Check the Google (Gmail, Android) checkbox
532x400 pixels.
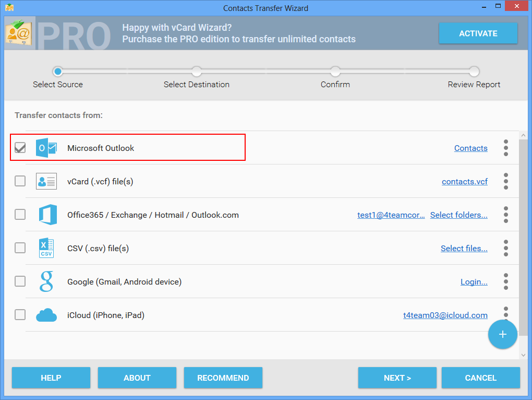[20, 281]
